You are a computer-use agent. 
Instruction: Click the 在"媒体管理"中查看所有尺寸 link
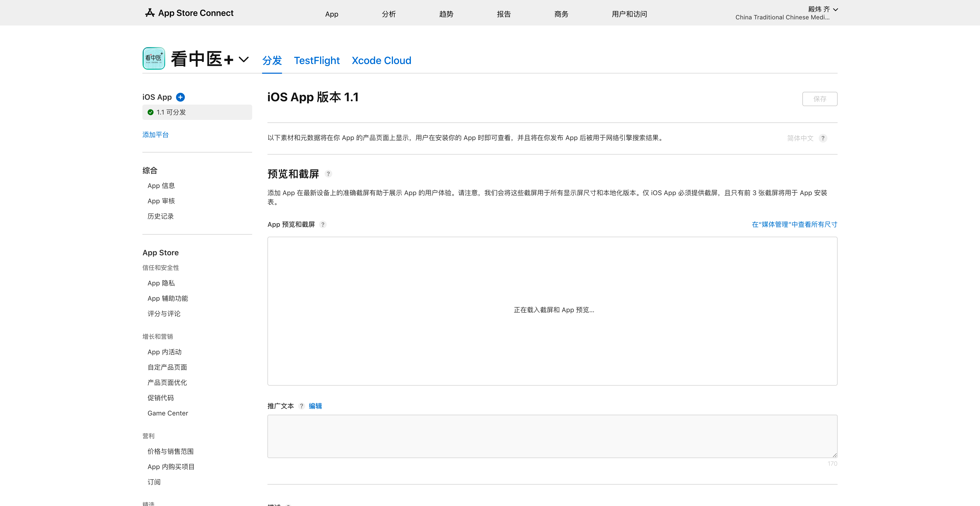[x=794, y=225]
